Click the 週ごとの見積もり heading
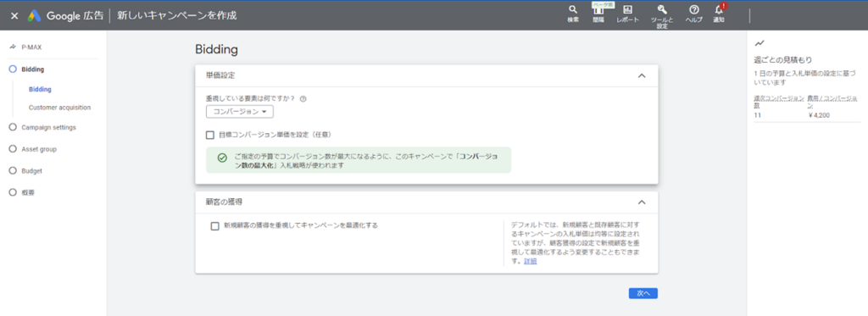The image size is (868, 316). pos(782,59)
